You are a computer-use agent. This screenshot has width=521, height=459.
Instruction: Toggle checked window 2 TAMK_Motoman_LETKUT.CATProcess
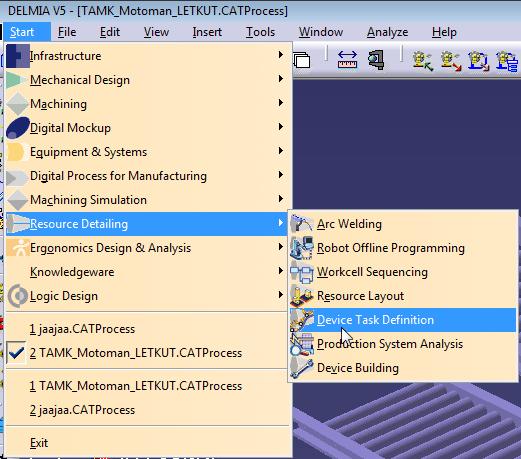(147, 353)
